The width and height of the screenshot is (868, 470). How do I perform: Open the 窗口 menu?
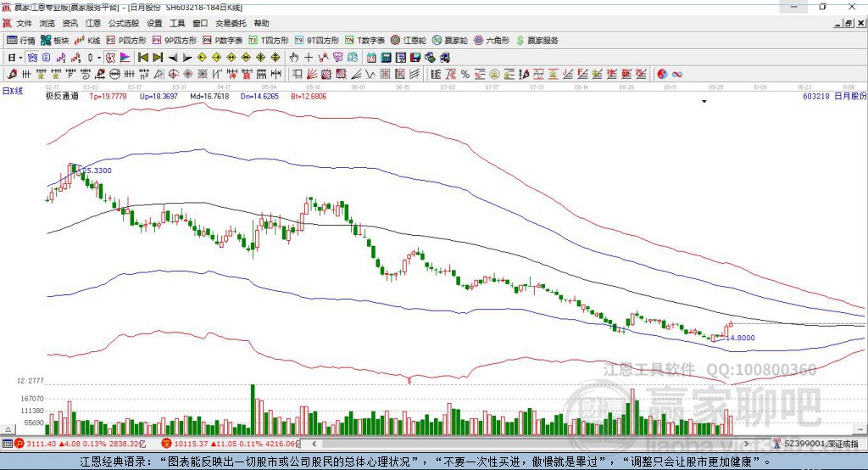pyautogui.click(x=200, y=23)
